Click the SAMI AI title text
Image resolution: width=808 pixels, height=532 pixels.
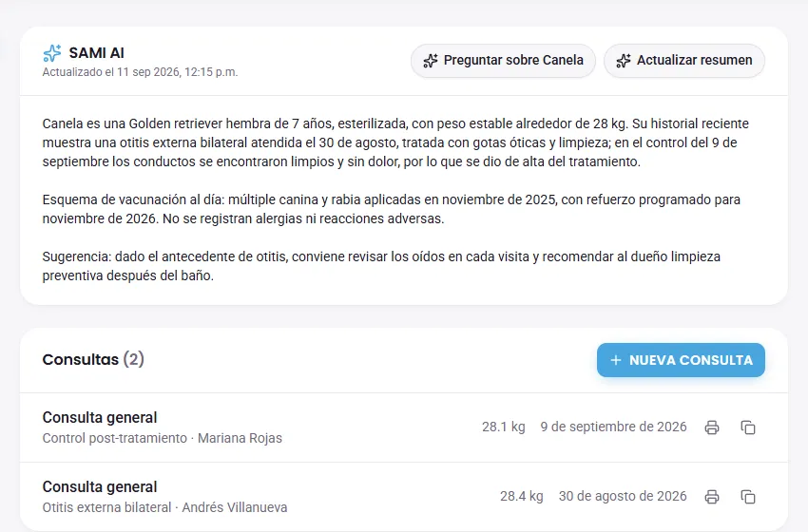click(x=96, y=53)
